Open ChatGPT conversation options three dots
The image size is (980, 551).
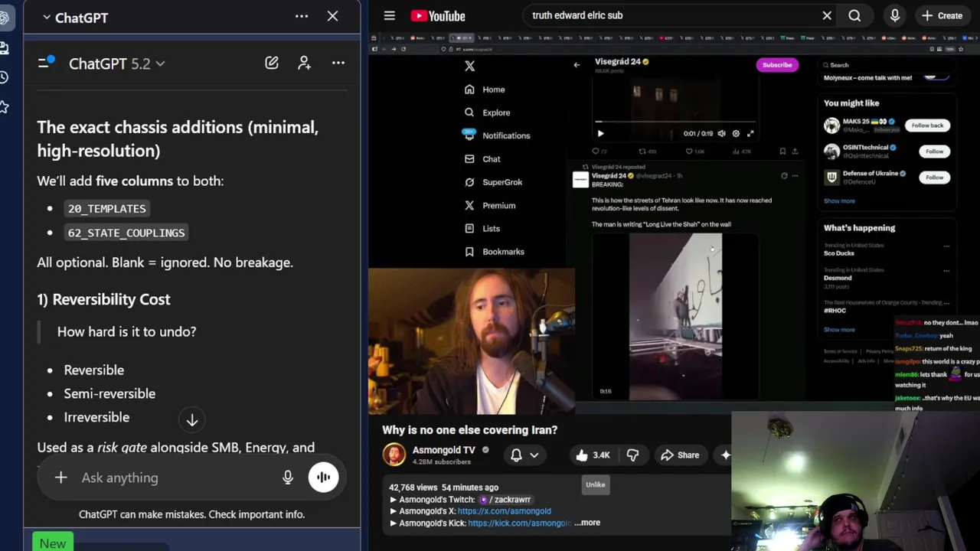(338, 63)
